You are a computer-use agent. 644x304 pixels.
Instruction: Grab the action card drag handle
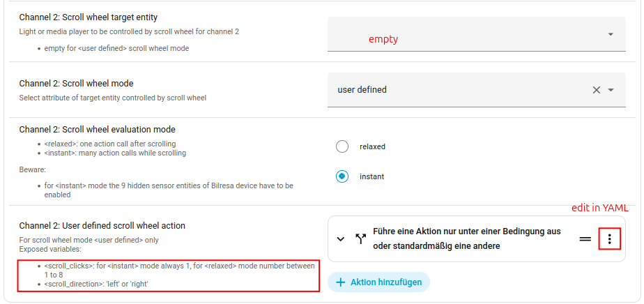click(x=585, y=239)
